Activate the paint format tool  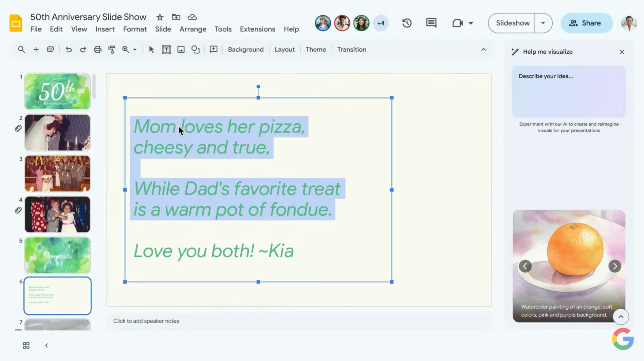tap(112, 50)
